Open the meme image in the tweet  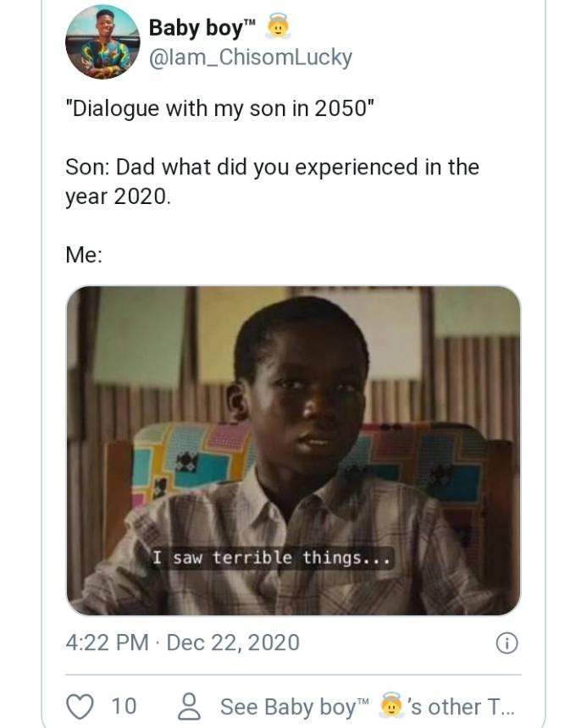click(293, 450)
